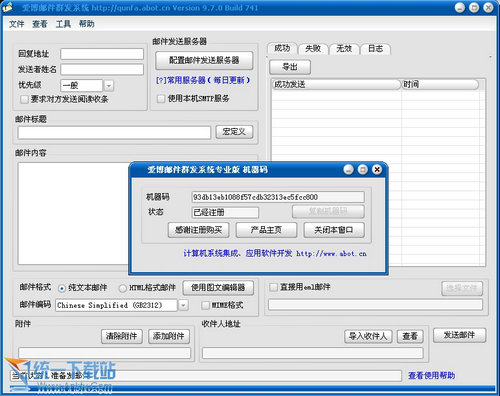This screenshot has height=396, width=500.
Task: Click the 清除附件 button
Action: pos(122,336)
